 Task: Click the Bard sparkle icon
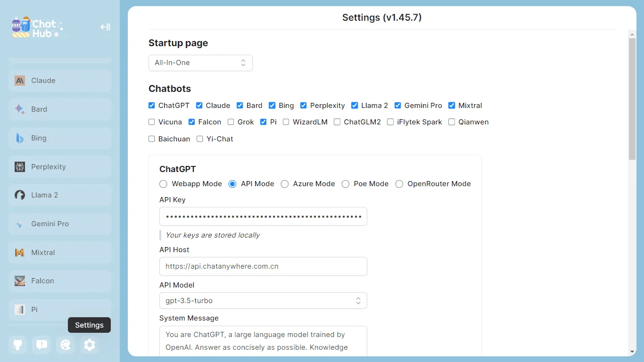20,109
